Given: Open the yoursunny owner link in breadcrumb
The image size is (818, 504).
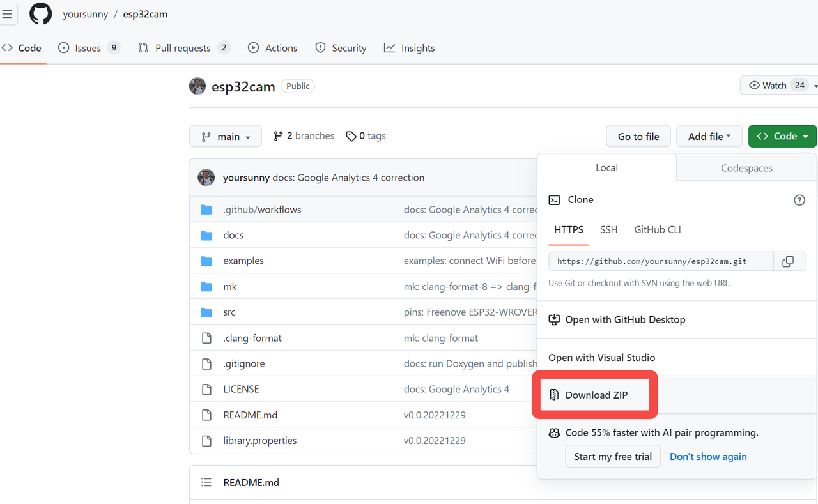Looking at the screenshot, I should 85,14.
